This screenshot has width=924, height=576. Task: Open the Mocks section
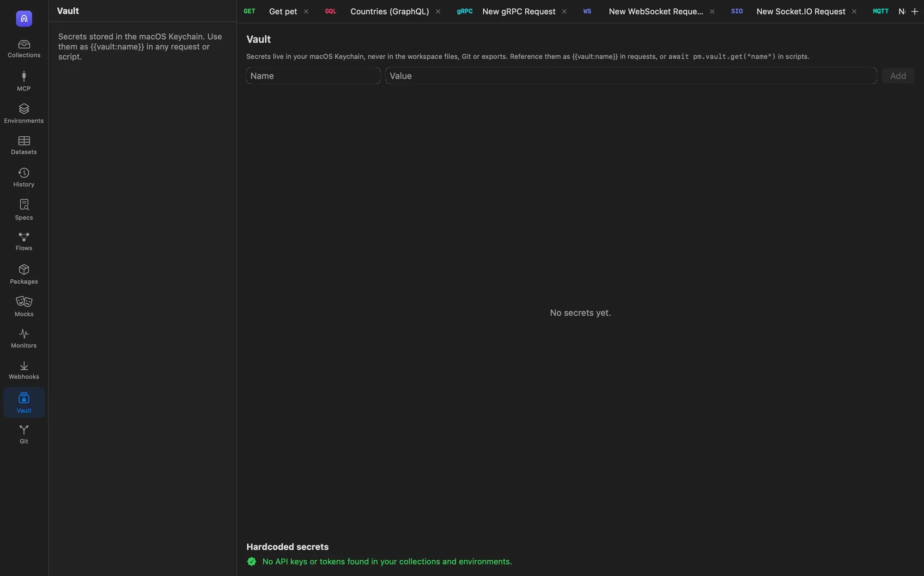coord(24,307)
